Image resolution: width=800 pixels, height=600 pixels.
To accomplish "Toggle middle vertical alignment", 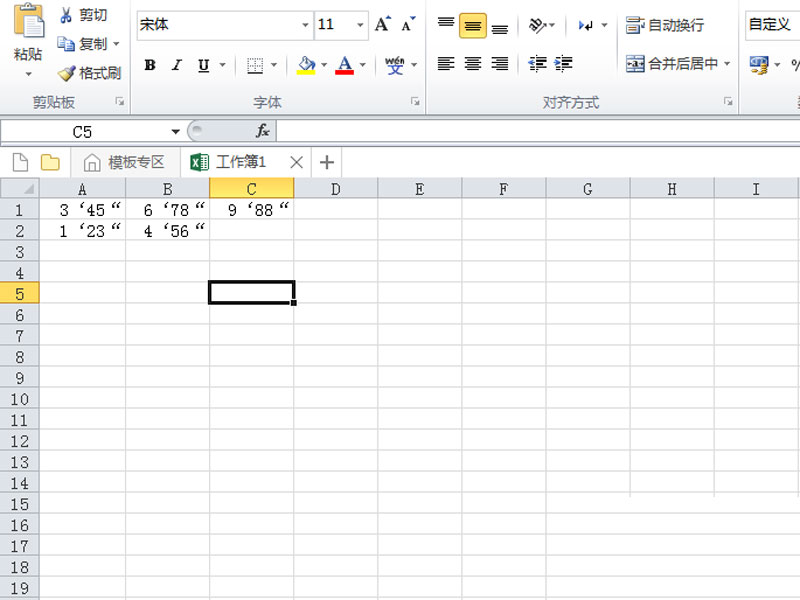I will click(x=472, y=26).
